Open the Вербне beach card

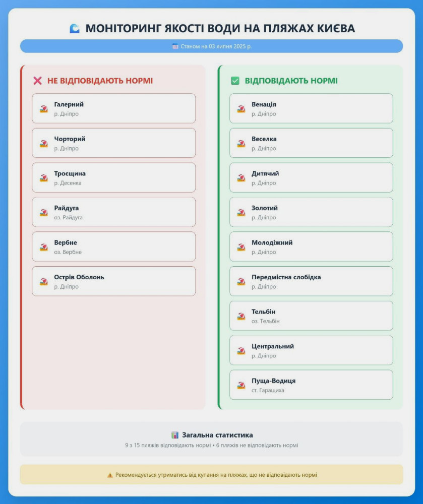pos(113,246)
